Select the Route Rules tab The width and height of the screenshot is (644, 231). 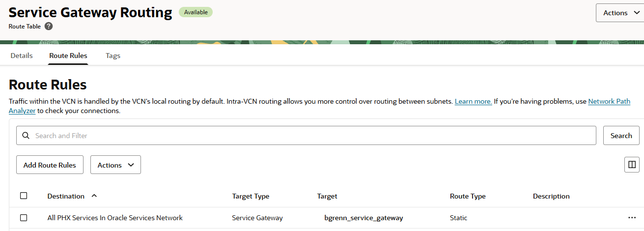tap(68, 56)
